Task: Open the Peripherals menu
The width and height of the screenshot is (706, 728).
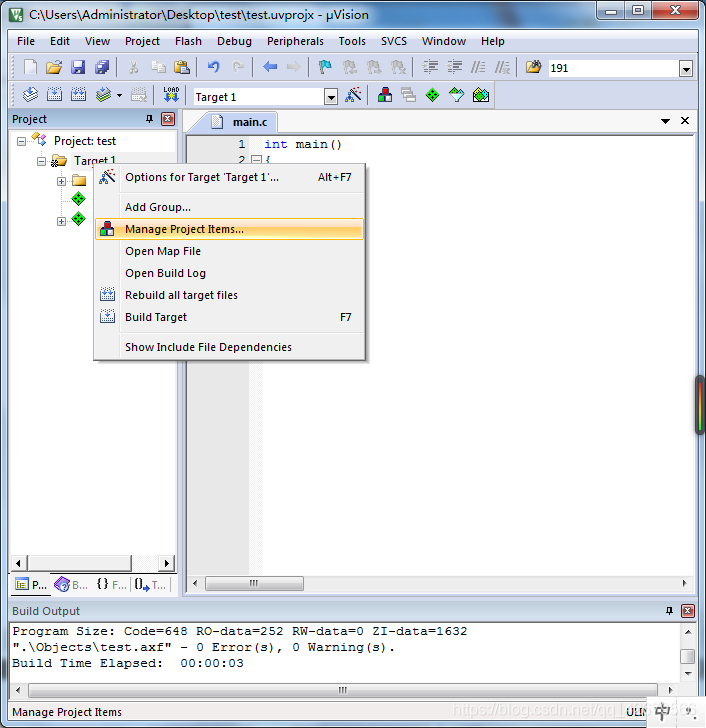Action: pyautogui.click(x=295, y=41)
